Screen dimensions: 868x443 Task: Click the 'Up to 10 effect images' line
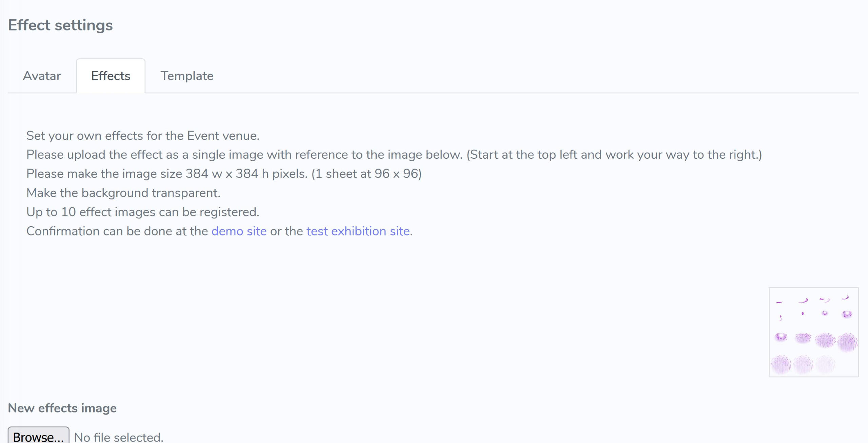[x=143, y=212]
